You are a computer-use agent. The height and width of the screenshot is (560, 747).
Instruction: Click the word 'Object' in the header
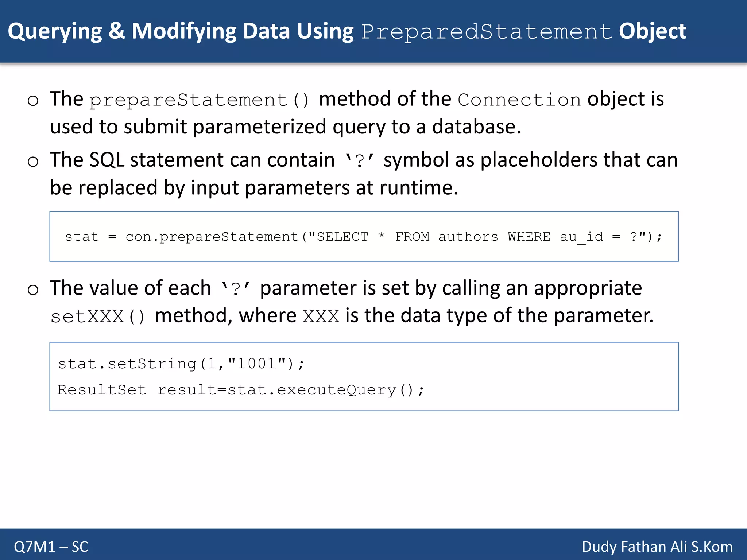click(x=653, y=32)
